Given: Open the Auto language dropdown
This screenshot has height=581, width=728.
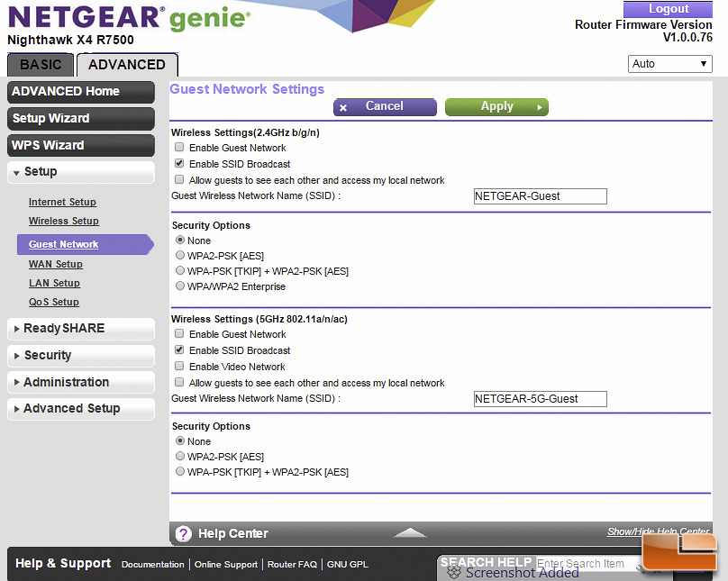Looking at the screenshot, I should pyautogui.click(x=669, y=64).
